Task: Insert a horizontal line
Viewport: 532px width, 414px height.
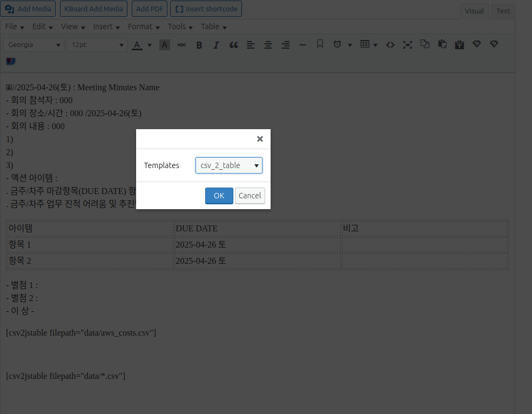Action: click(x=302, y=45)
